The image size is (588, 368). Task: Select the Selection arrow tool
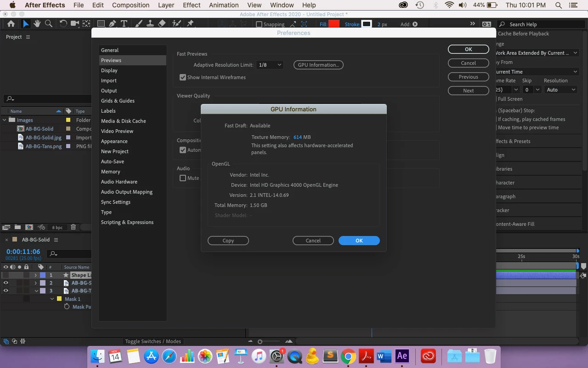(x=26, y=24)
